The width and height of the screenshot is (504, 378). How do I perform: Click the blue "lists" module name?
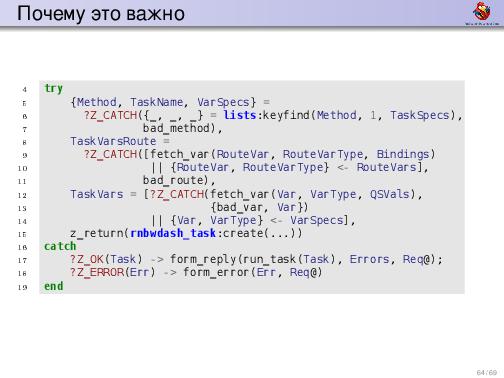[x=240, y=115]
